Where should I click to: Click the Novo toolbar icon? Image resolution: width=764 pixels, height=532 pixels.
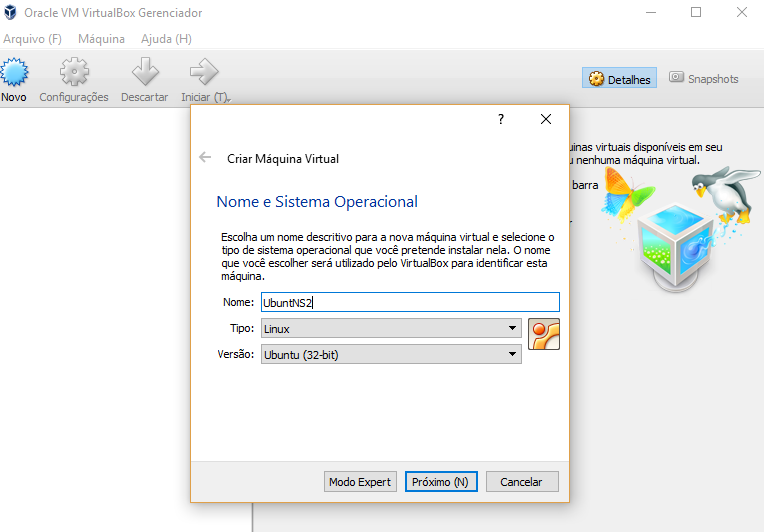pos(14,72)
